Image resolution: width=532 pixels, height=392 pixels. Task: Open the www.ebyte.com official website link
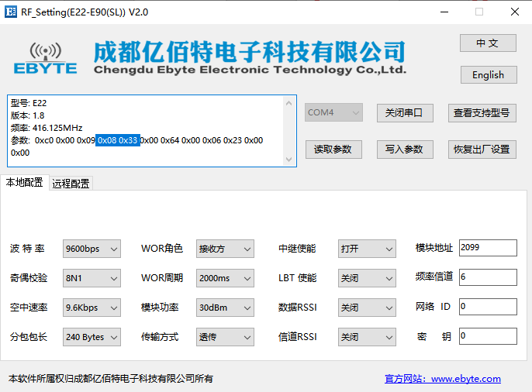(x=443, y=379)
